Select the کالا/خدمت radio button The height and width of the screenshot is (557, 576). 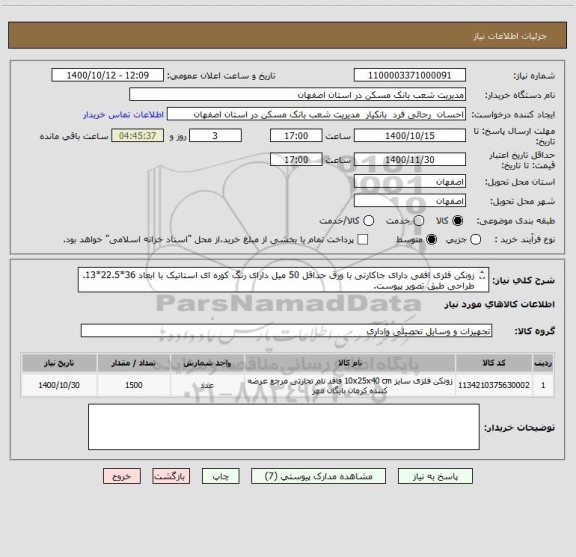[x=368, y=220]
